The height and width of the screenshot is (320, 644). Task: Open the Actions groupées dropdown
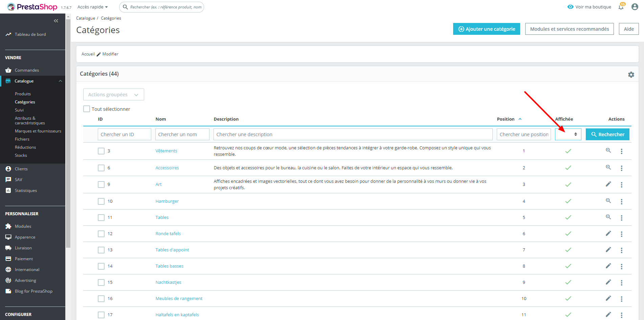point(114,95)
